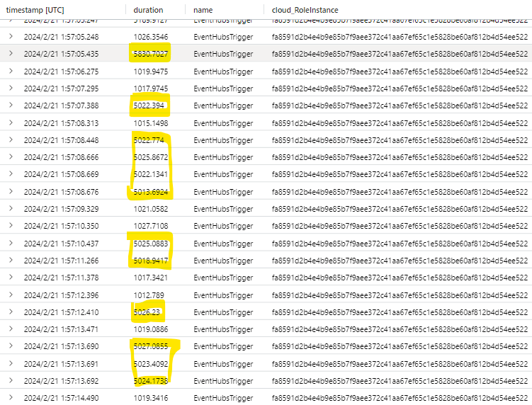This screenshot has width=532, height=405.
Task: Expand the row with timestamp 1:57:05.435
Action: tap(11, 54)
